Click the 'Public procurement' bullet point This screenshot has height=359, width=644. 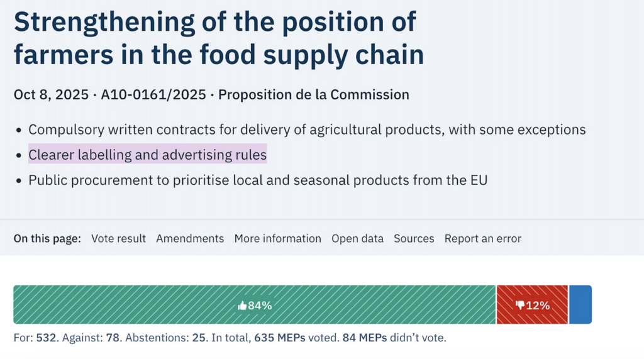258,180
